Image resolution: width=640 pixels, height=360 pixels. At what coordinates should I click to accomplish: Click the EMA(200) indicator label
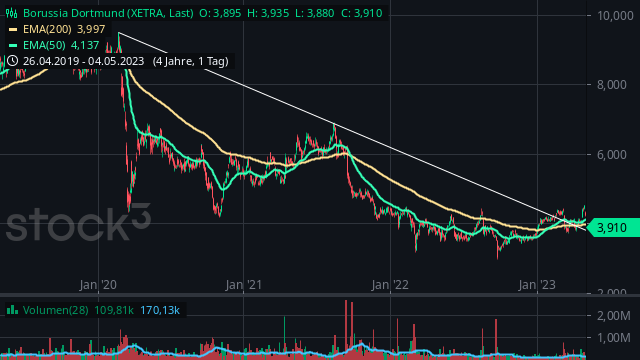(47, 29)
